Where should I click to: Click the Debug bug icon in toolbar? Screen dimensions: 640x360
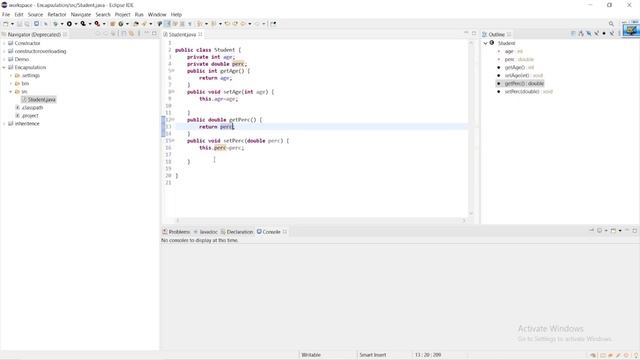pyautogui.click(x=55, y=24)
